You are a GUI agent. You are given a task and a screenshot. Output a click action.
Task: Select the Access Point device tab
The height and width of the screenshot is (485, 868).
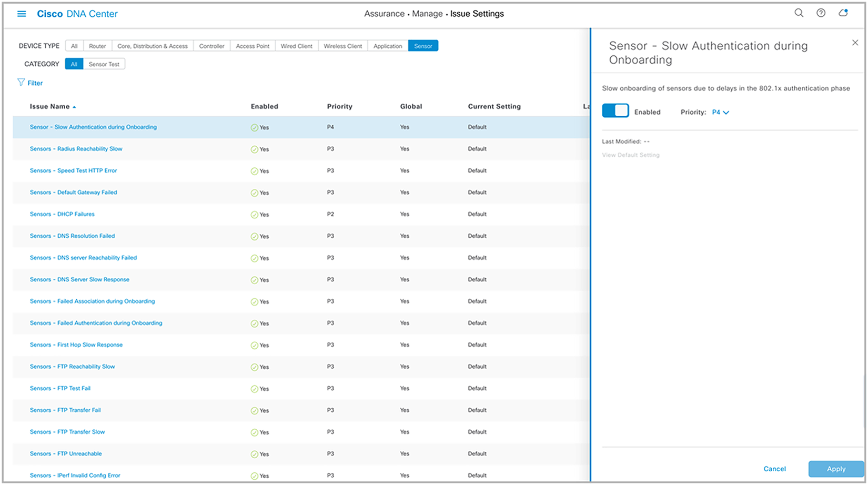253,46
